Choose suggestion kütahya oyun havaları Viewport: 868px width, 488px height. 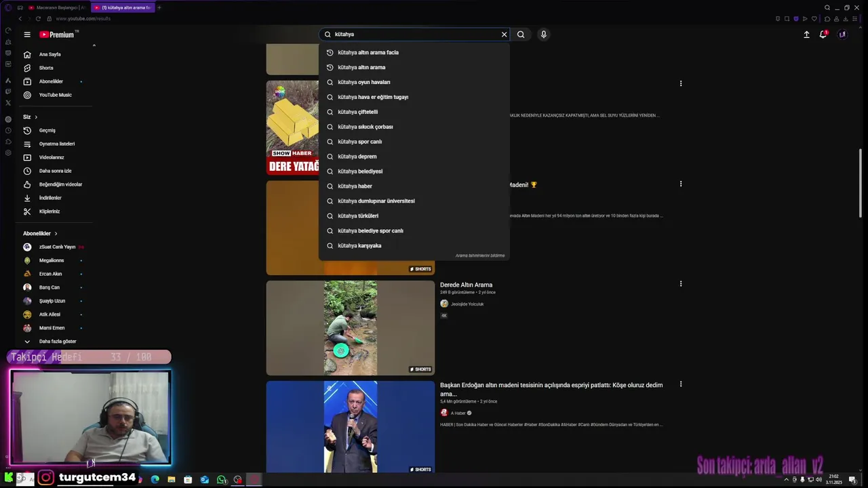coord(414,82)
